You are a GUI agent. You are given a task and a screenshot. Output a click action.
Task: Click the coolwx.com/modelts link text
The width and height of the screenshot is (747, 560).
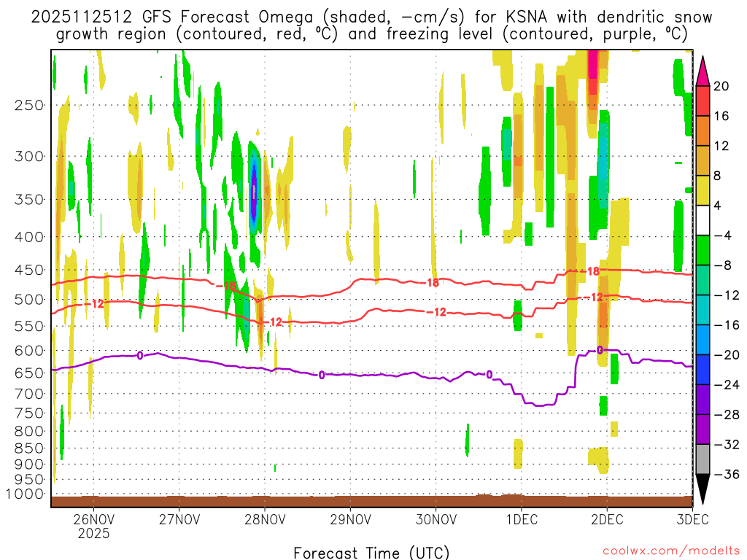point(671,551)
